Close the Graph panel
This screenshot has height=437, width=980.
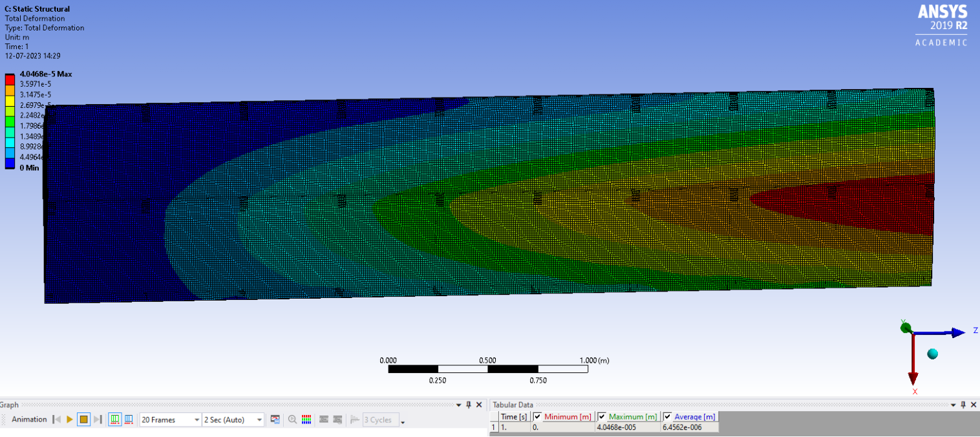point(479,405)
